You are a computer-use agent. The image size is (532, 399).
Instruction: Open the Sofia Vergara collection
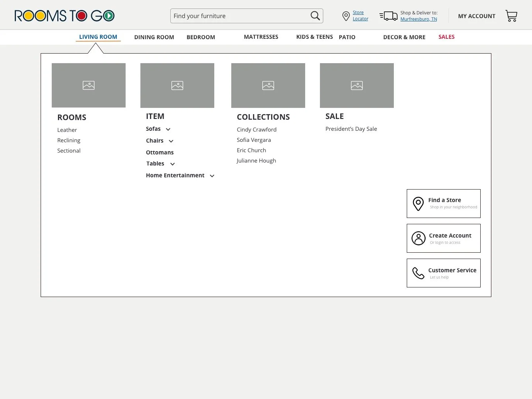[x=254, y=140]
